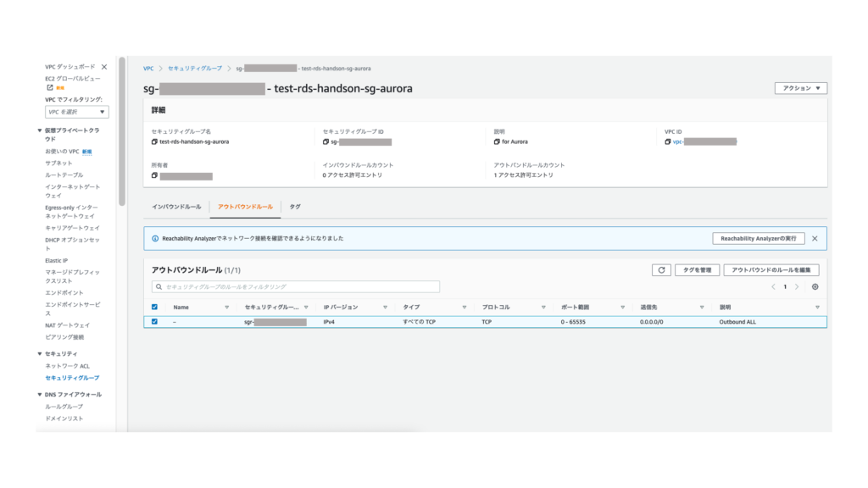The height and width of the screenshot is (488, 868).
Task: Open table preferences gear icon
Action: 815,287
